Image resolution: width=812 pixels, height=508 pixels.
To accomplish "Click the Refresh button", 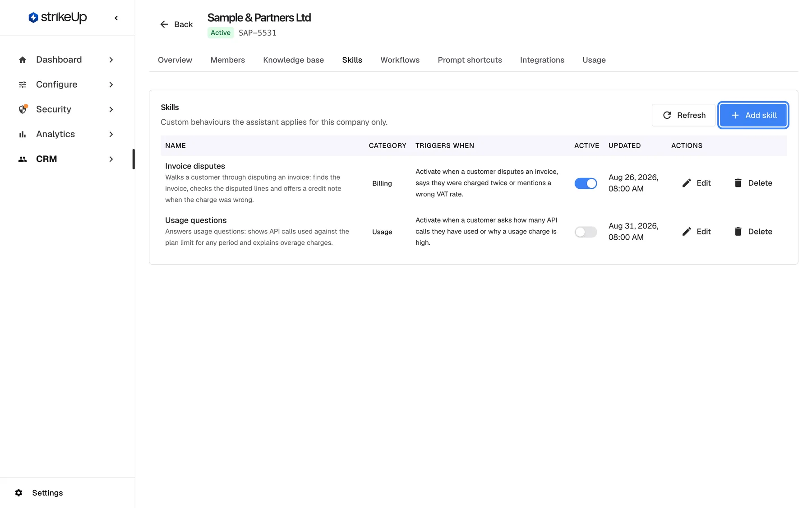I will pyautogui.click(x=684, y=115).
